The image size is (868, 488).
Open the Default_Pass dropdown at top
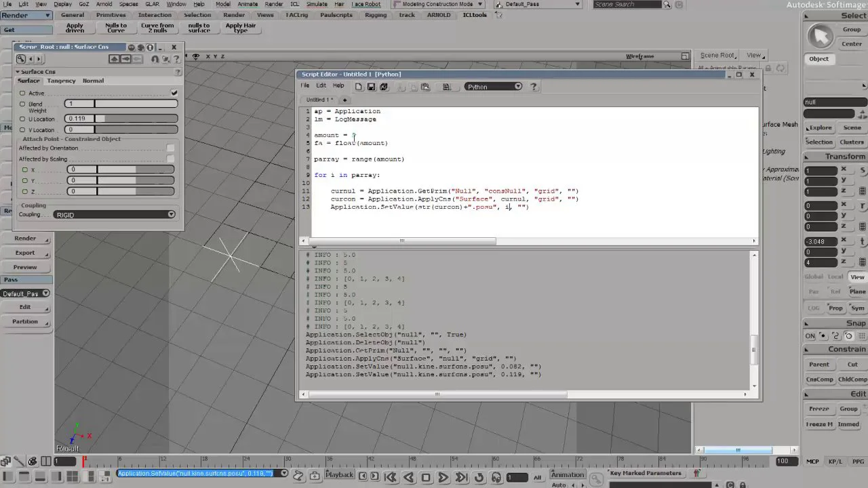tap(538, 4)
